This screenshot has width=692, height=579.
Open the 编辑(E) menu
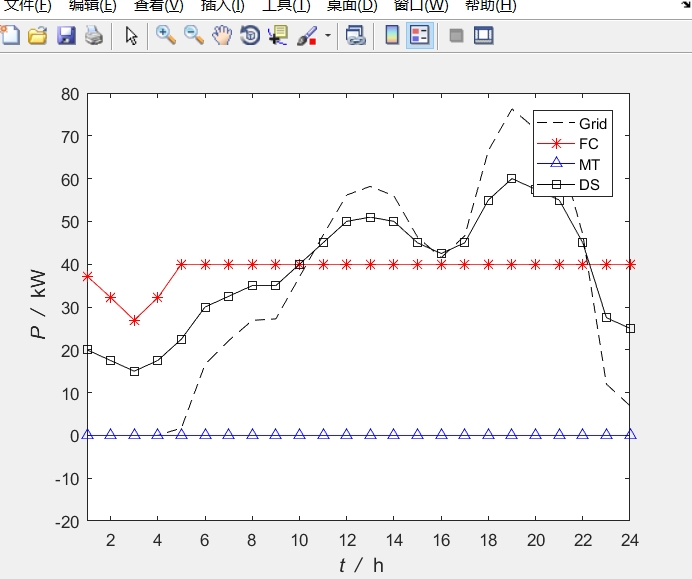tap(93, 6)
